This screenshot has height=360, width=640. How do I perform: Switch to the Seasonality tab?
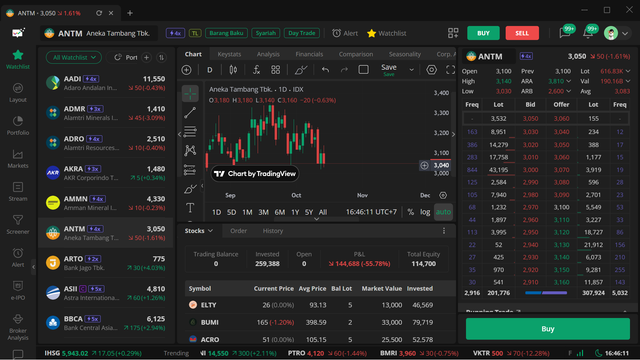tap(404, 54)
